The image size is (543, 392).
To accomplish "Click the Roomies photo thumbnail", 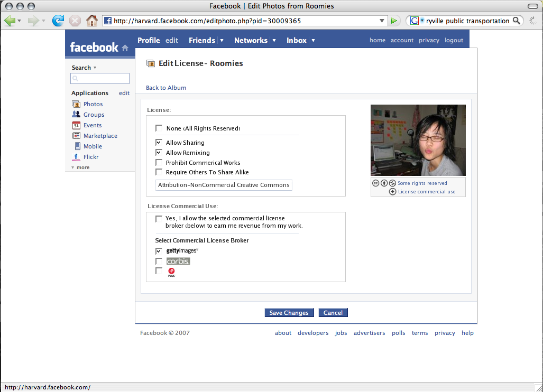I will [418, 140].
